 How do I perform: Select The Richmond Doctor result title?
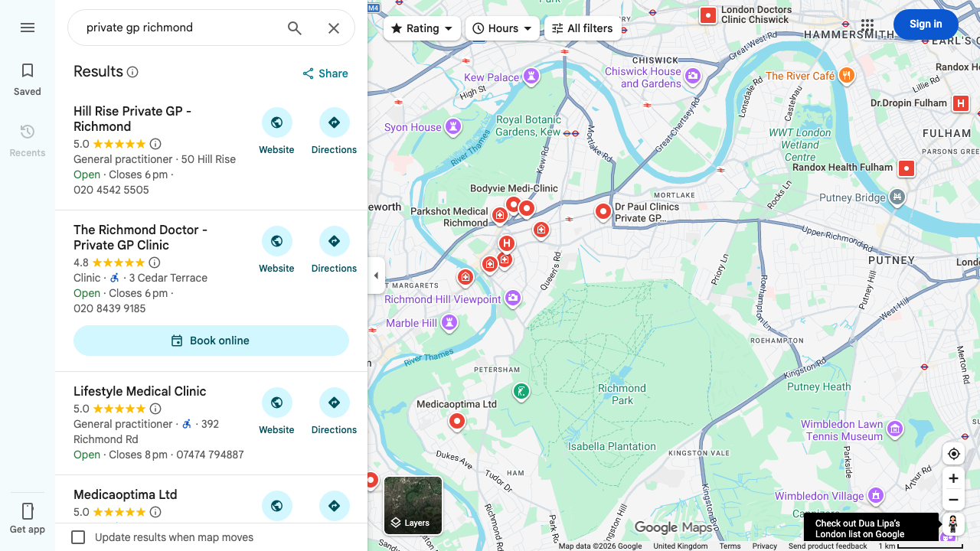(140, 237)
